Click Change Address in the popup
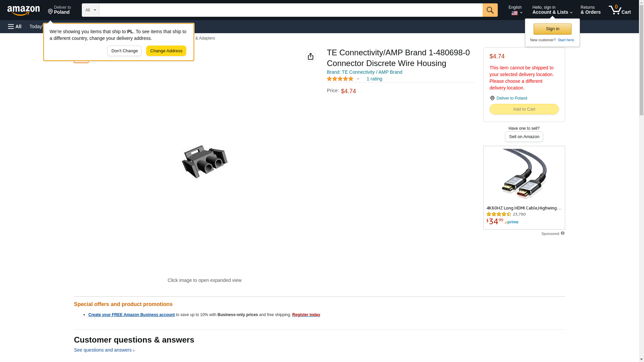 coord(166,51)
